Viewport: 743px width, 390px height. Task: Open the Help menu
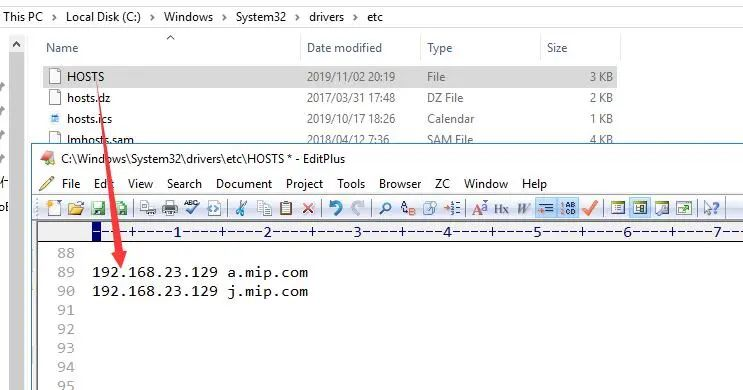534,184
